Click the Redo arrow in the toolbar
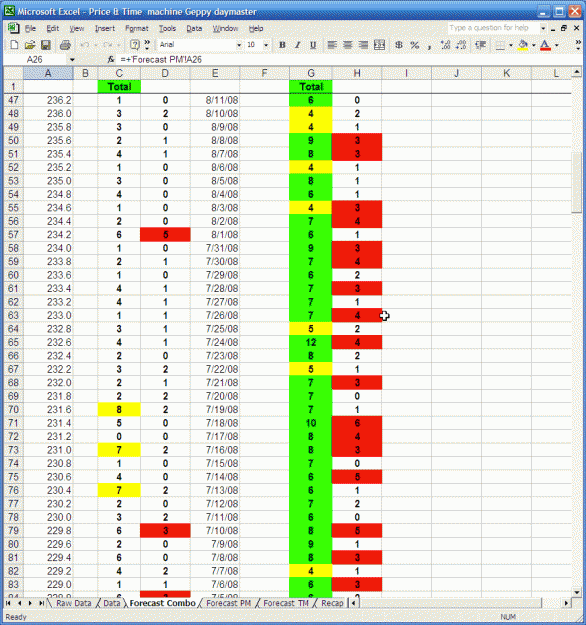Image resolution: width=586 pixels, height=625 pixels. (x=108, y=45)
